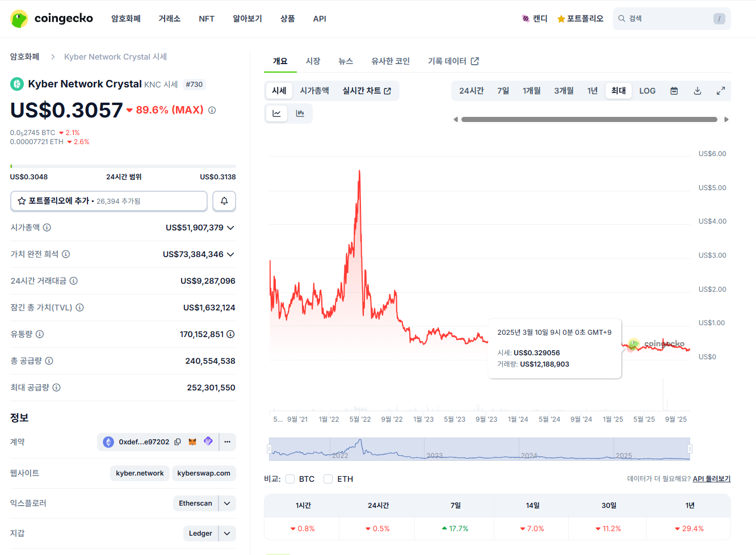Select 최대 chart range

[x=619, y=91]
